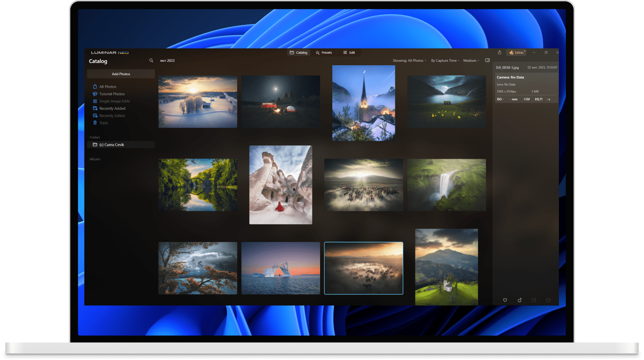
Task: Click the Albums section label
Action: click(95, 159)
